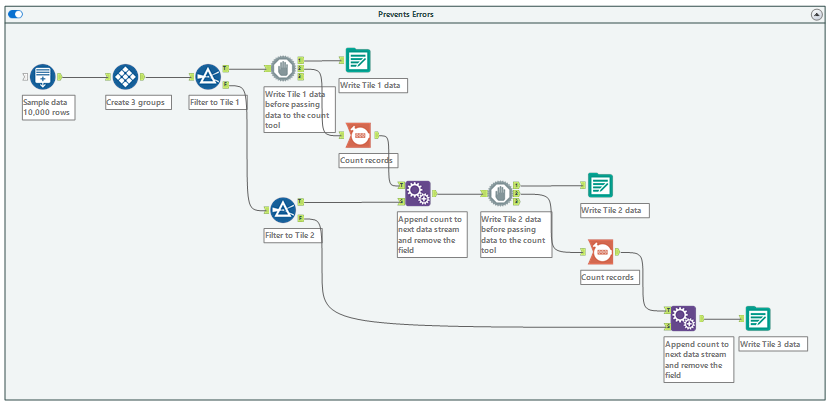Select the Sample data Text Input tool

pos(42,77)
